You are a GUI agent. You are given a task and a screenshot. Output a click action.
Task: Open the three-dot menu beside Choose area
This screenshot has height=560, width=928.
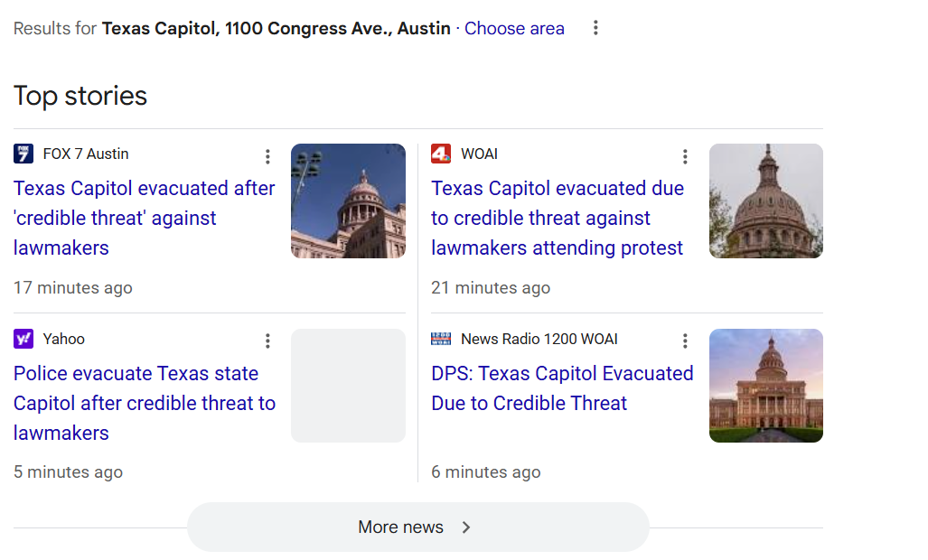pos(595,28)
